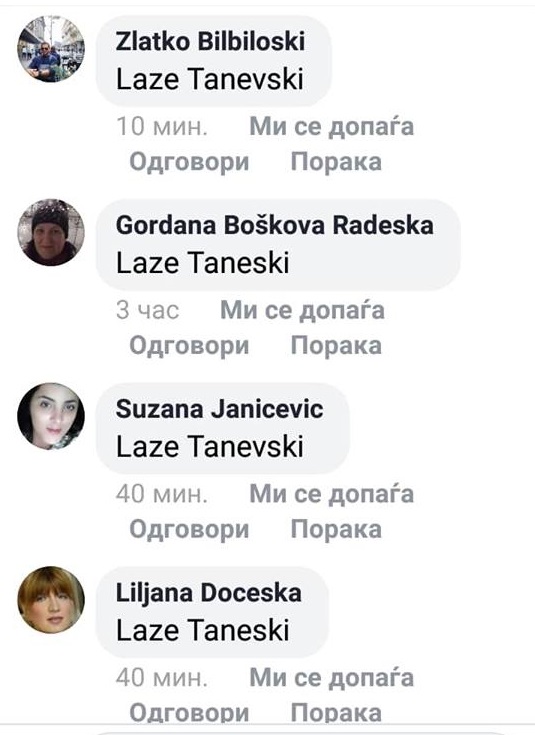Open Zlatko Bilbiloski's profile picture
Image resolution: width=535 pixels, height=735 pixels.
51,49
